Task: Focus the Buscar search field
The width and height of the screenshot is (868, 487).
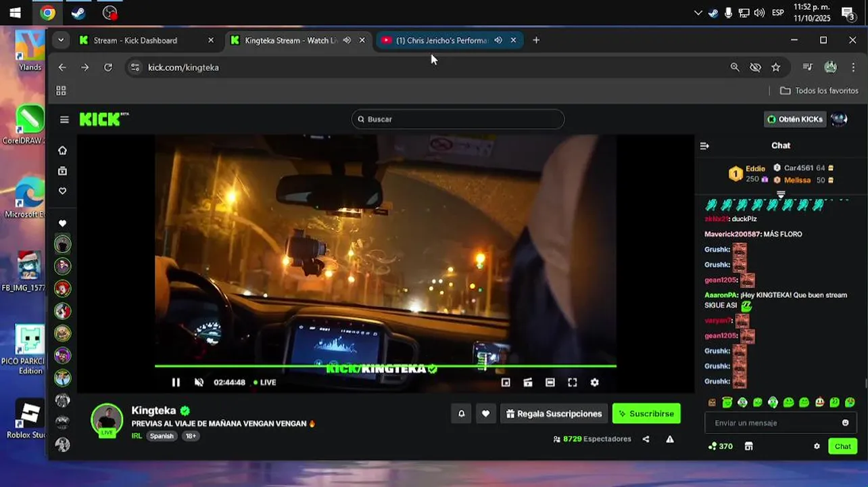Action: tap(458, 119)
